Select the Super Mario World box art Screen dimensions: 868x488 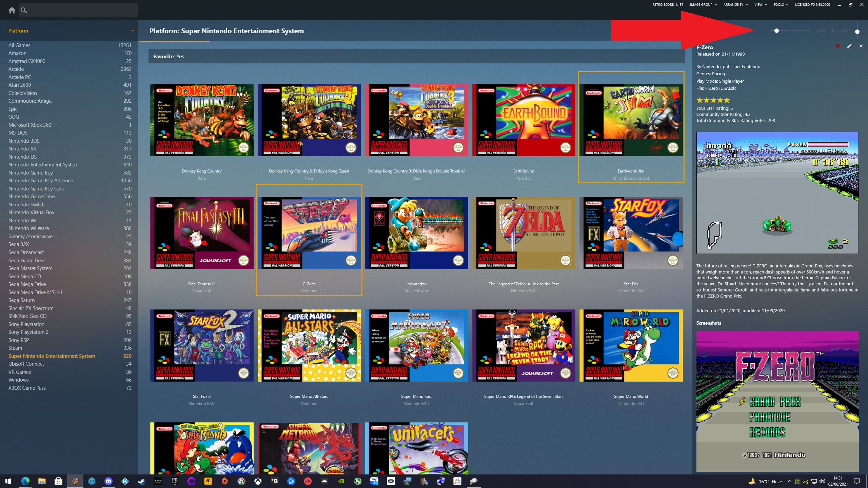[631, 346]
